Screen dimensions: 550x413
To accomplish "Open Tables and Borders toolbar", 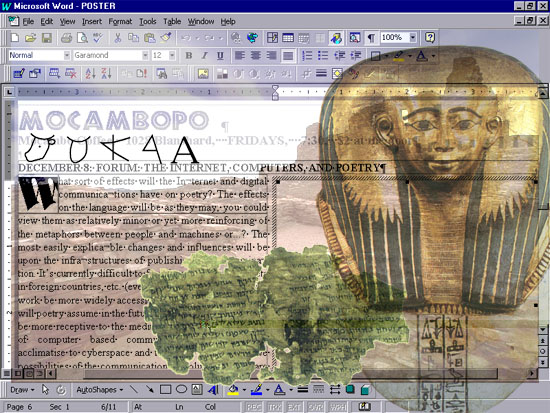I will pyautogui.click(x=272, y=38).
